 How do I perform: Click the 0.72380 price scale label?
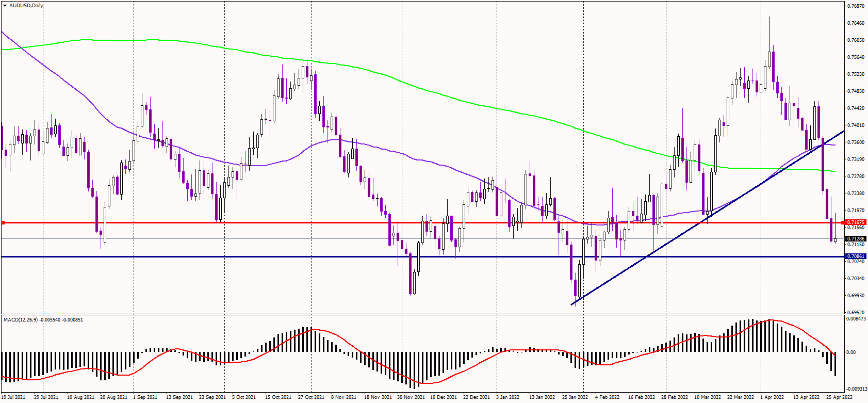coord(856,194)
